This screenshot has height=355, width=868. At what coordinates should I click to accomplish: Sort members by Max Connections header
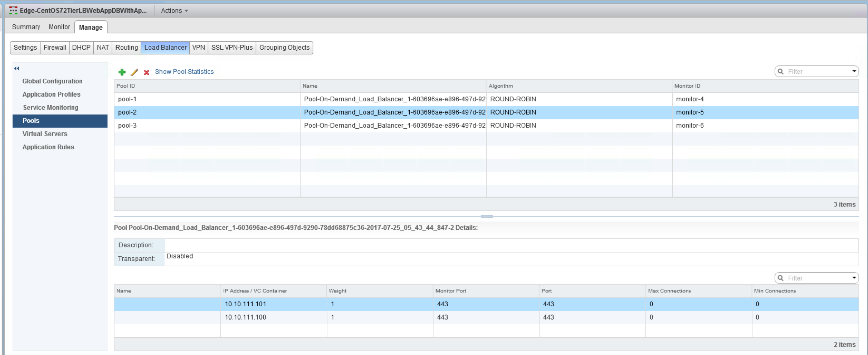pos(699,291)
